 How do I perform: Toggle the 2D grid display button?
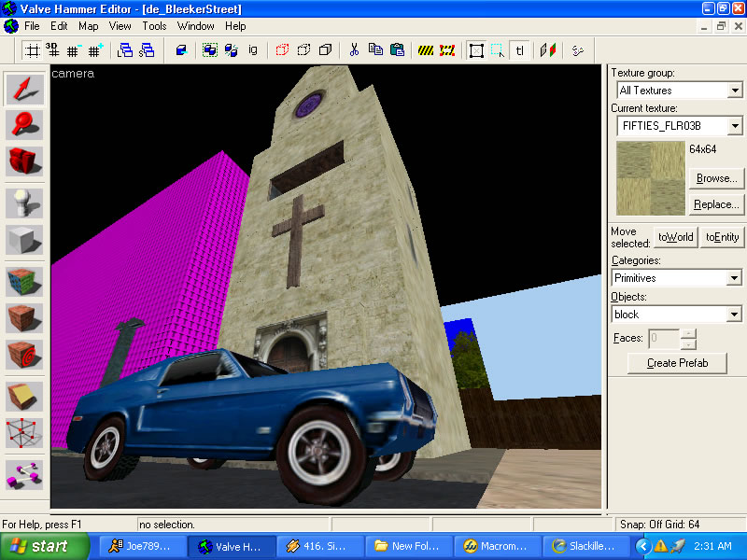[32, 49]
